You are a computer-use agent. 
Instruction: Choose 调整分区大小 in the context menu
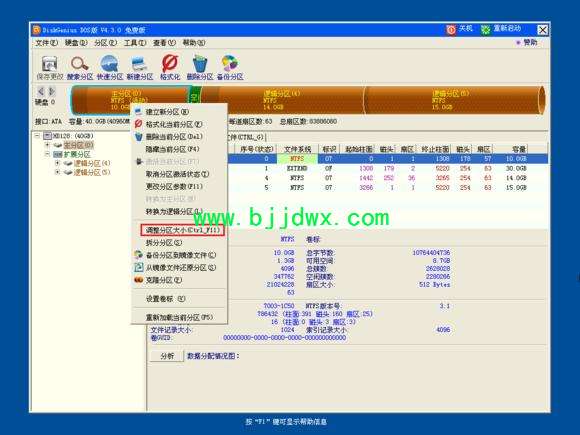(x=182, y=230)
